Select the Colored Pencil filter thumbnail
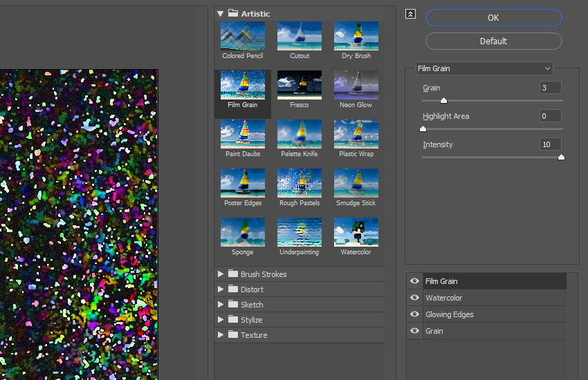This screenshot has width=588, height=380. 243,36
